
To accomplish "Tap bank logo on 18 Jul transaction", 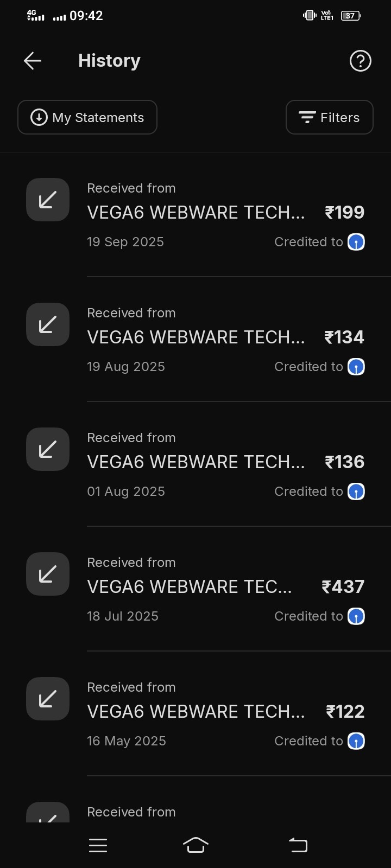I will (x=356, y=616).
